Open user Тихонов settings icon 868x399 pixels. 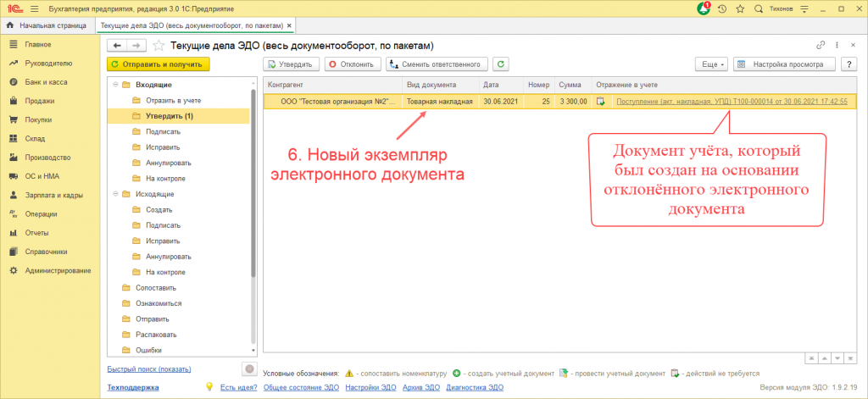[805, 9]
